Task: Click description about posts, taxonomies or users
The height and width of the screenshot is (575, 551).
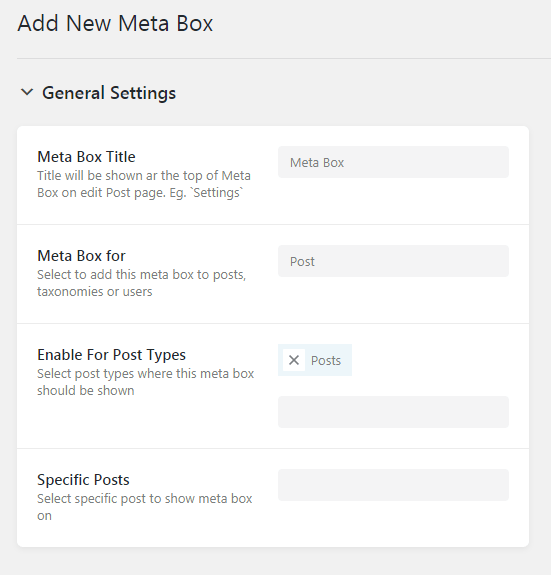Action: [x=142, y=283]
